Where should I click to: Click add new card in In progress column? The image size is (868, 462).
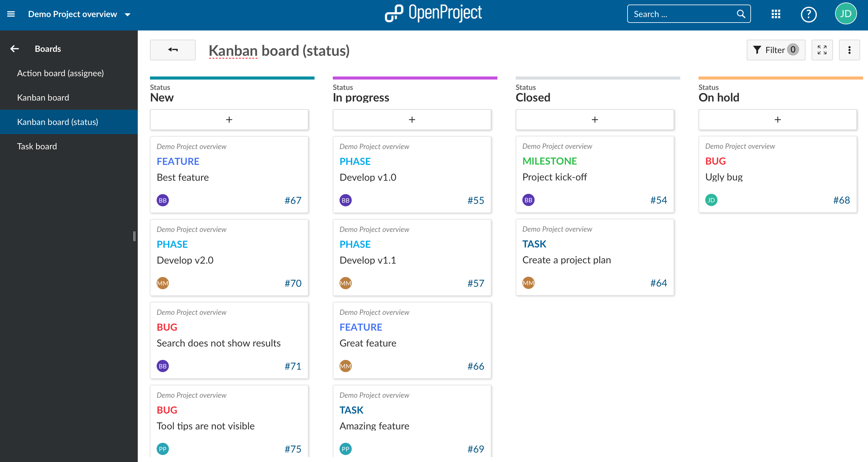(412, 119)
